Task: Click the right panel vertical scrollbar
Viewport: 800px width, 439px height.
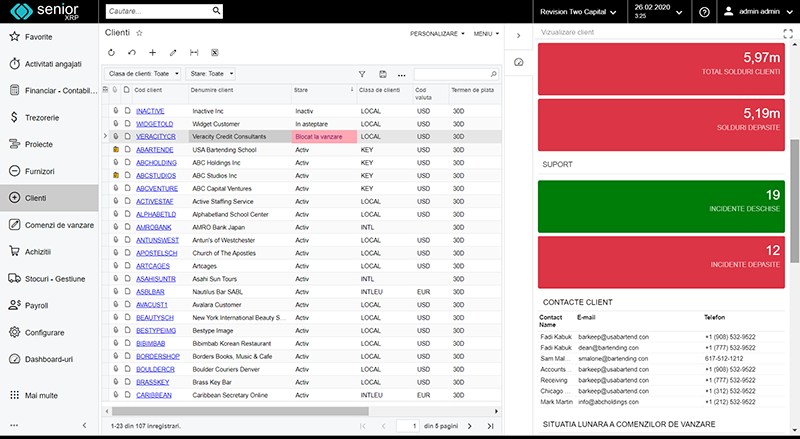Action: [795, 201]
